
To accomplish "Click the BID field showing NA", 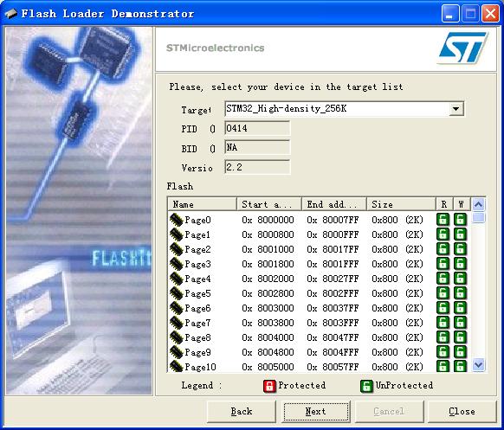I will (257, 148).
